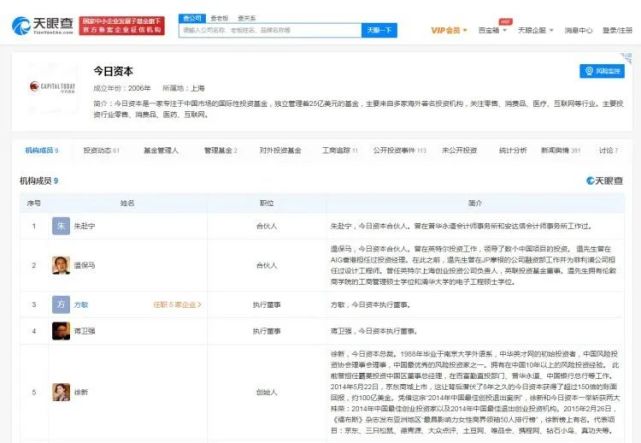Click 登录/注册 in the header
Viewport: 641px width, 443px height.
pos(617,30)
